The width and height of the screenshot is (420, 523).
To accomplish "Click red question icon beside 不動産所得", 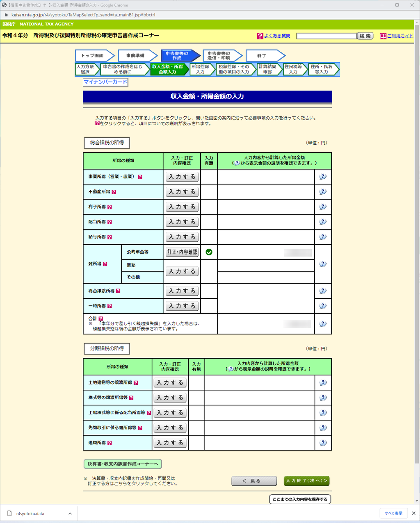I will tap(114, 192).
